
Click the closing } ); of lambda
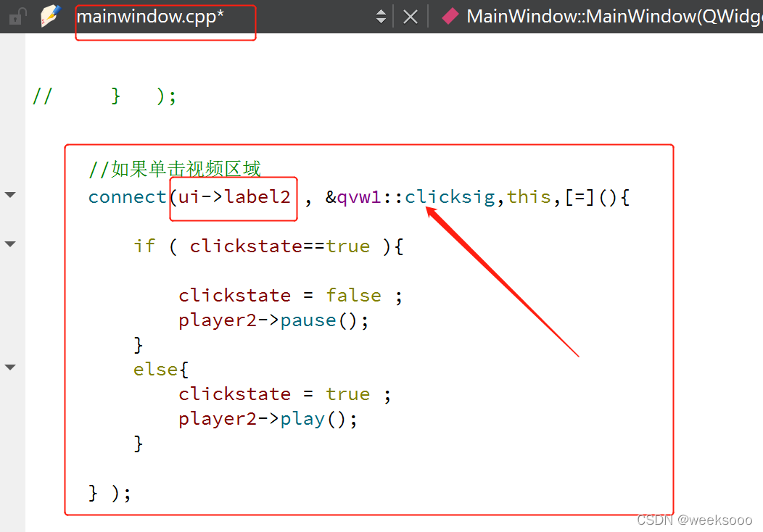[x=110, y=493]
